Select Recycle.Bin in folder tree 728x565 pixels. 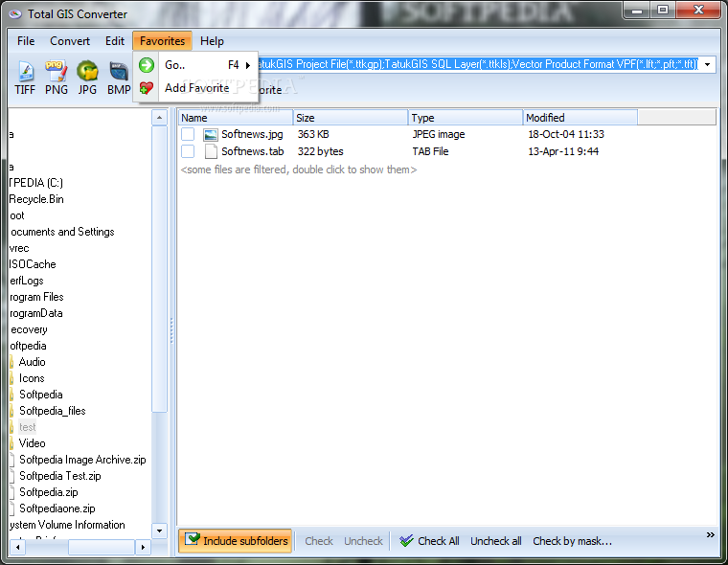tap(36, 199)
